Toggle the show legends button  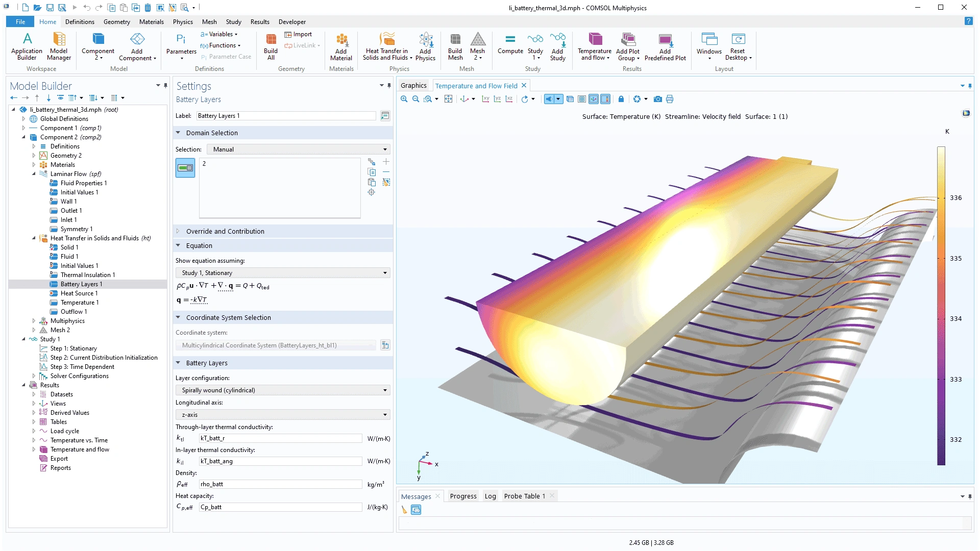pyautogui.click(x=605, y=99)
